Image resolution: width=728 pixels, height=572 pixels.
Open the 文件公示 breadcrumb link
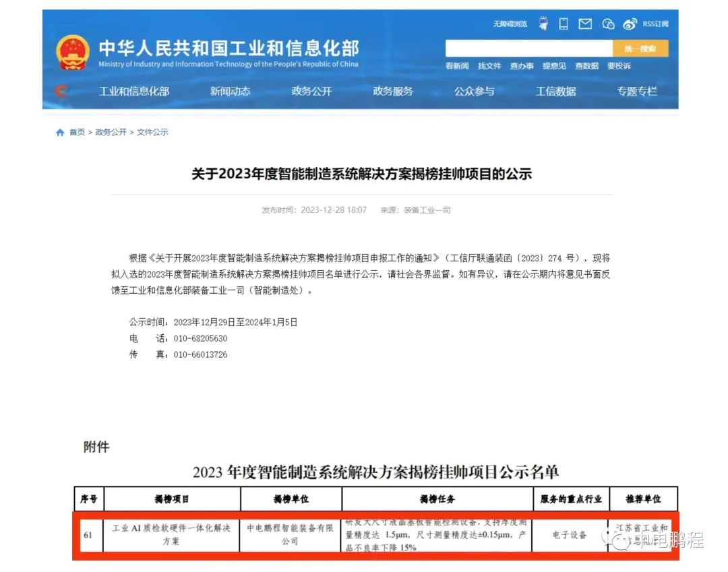(x=153, y=132)
